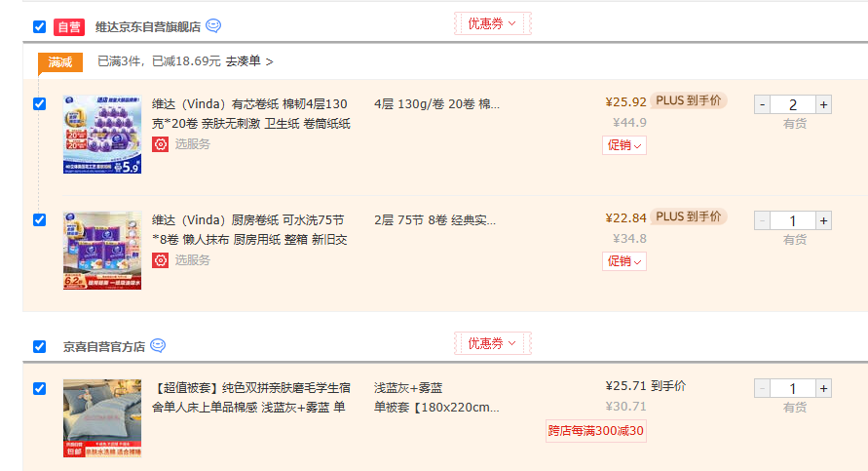Image resolution: width=868 pixels, height=471 pixels.
Task: Open chat icon beside 京喜自营官方店
Action: point(158,346)
